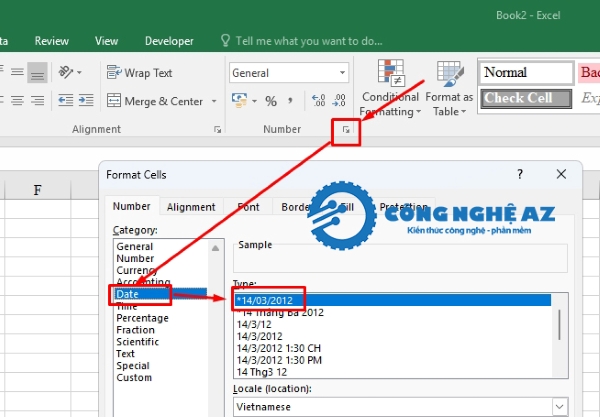Viewport: 600px width, 417px height.
Task: Select Scientific in Category list
Action: 137,342
